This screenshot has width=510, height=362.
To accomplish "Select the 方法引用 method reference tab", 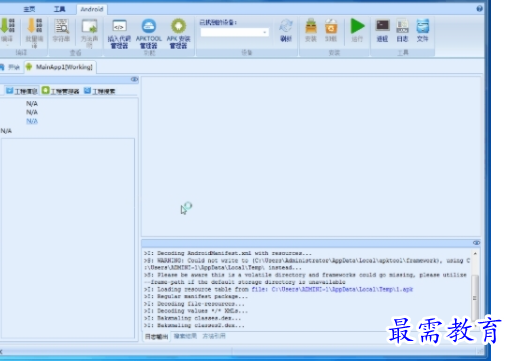I will pos(214,336).
